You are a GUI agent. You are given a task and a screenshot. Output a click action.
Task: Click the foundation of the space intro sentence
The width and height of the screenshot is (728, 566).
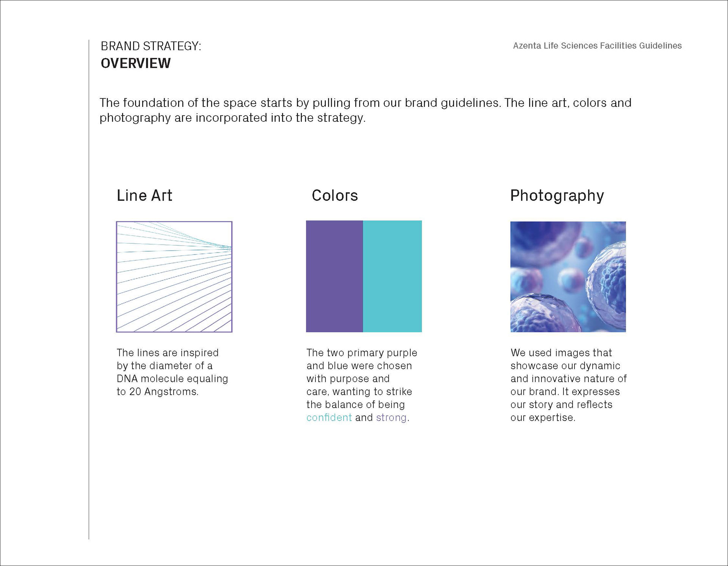coord(366,110)
